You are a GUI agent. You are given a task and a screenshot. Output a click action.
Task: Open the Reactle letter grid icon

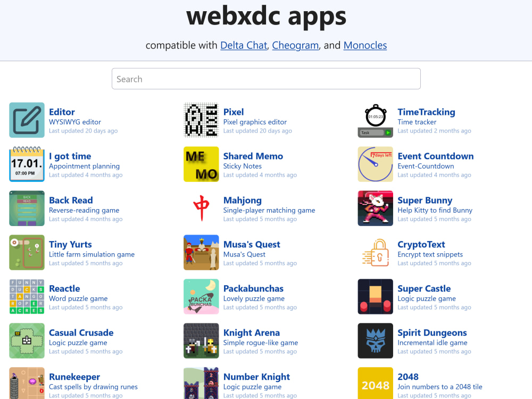tap(27, 296)
